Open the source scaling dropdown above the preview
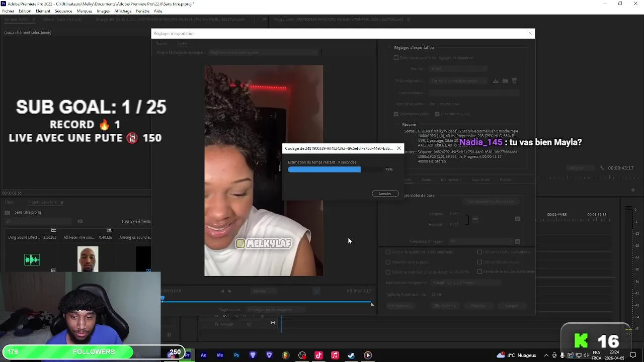The width and height of the screenshot is (644, 362). [x=264, y=52]
